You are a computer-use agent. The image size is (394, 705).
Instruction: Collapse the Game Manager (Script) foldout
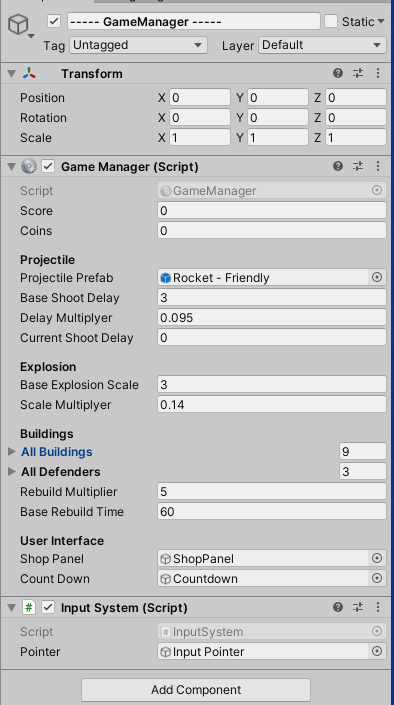point(11,167)
